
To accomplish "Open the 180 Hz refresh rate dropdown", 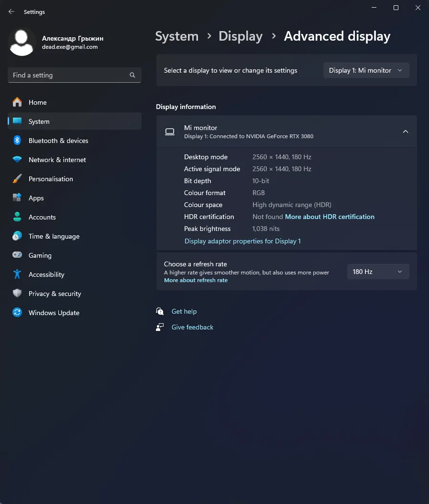I will (x=377, y=272).
